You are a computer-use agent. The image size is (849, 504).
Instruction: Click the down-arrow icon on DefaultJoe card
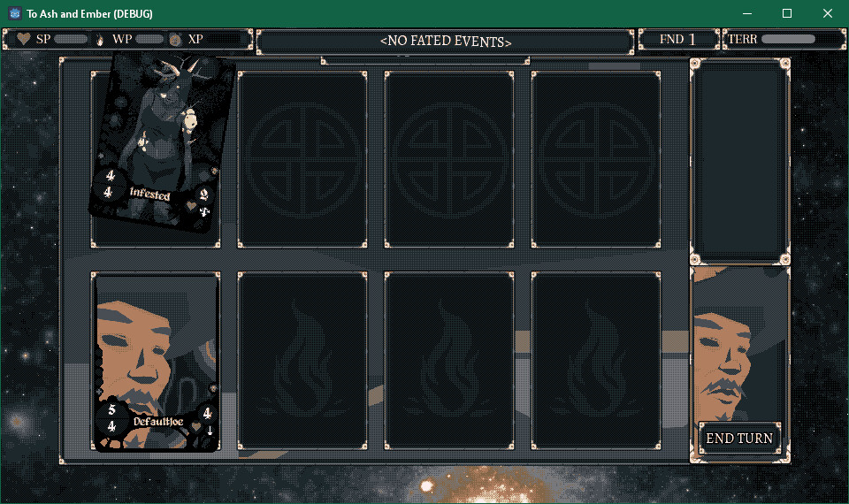pyautogui.click(x=210, y=431)
